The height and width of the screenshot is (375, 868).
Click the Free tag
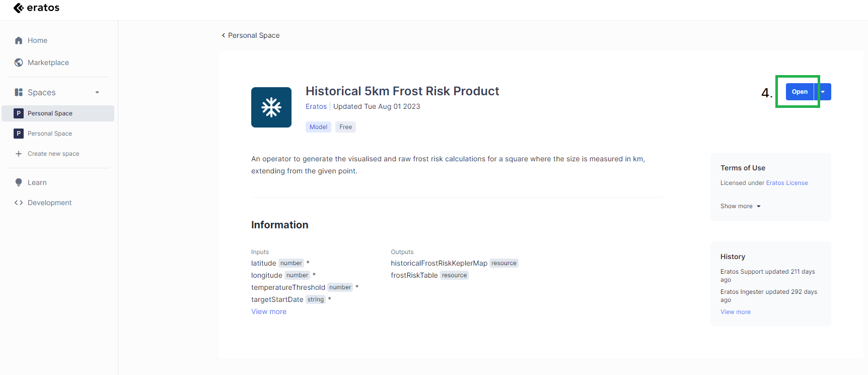click(345, 127)
